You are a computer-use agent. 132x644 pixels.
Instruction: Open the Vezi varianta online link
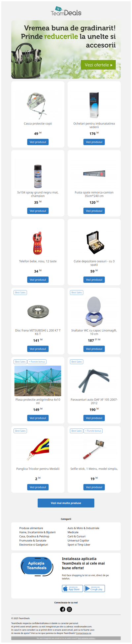click(x=86, y=638)
